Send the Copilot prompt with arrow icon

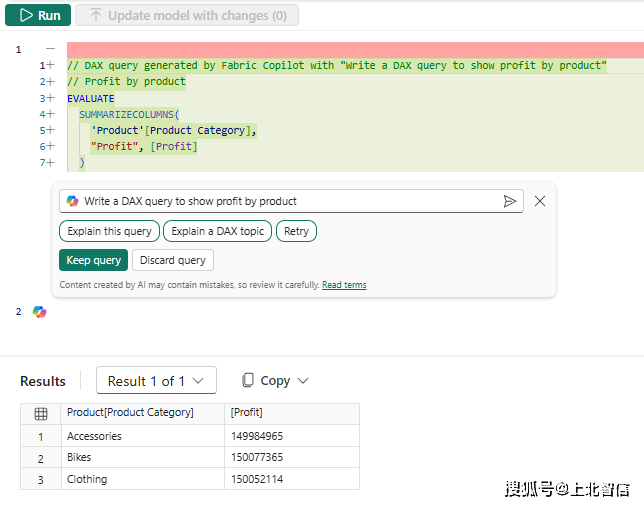tap(509, 201)
